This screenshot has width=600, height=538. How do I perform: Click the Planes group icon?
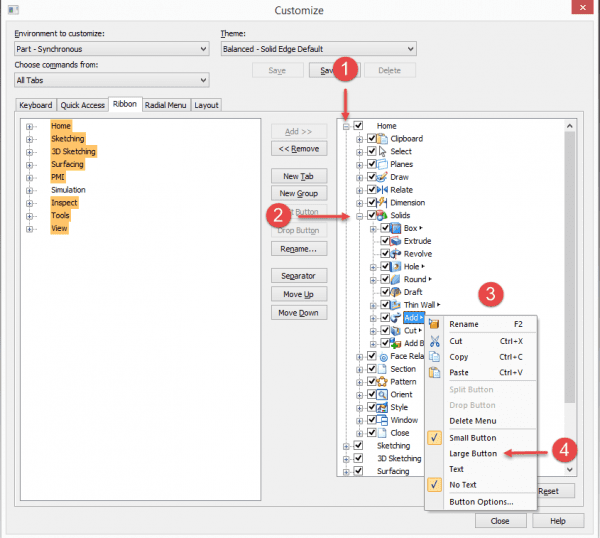382,164
